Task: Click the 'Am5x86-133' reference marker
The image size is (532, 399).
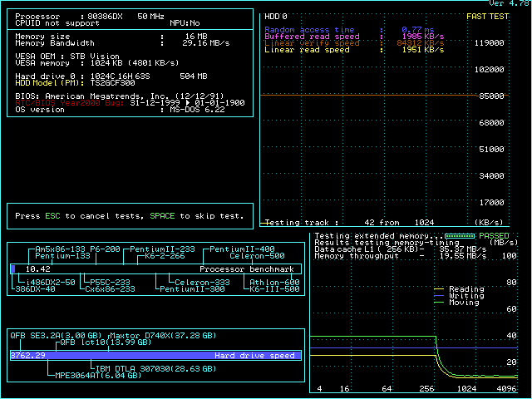Action: click(60, 249)
